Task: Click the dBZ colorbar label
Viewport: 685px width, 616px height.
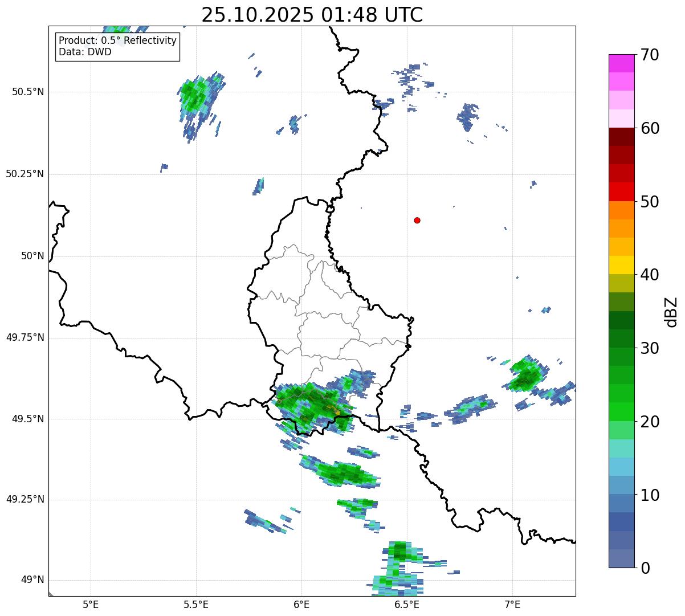Action: point(671,312)
